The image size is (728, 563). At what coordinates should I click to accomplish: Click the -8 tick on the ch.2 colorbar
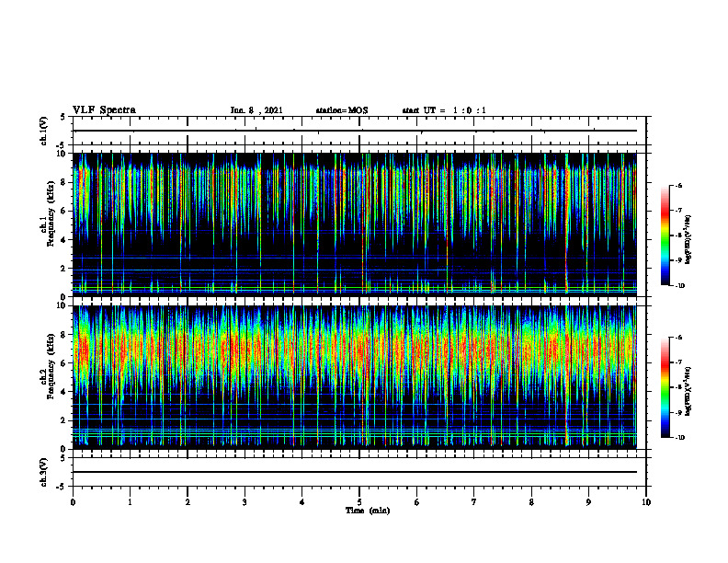[678, 387]
